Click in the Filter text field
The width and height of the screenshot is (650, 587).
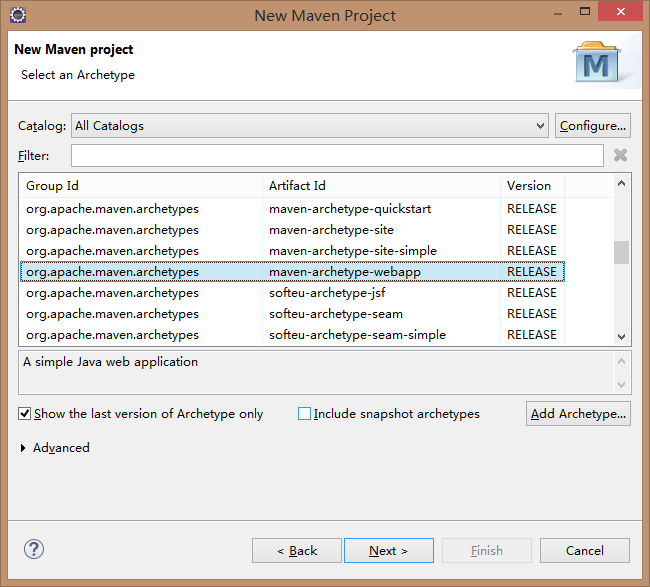[x=337, y=155]
